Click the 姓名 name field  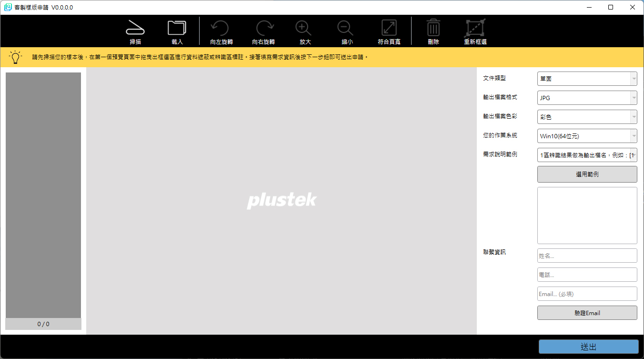(x=587, y=256)
